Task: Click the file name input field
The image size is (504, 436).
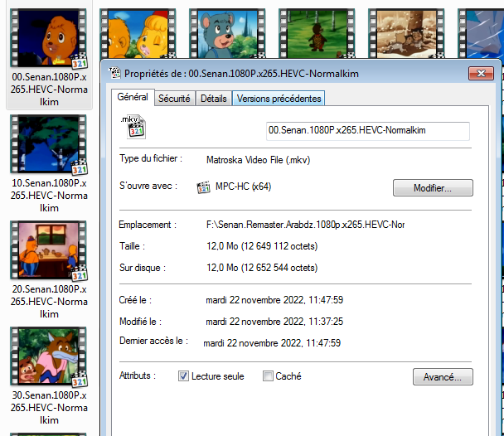Action: click(x=368, y=131)
